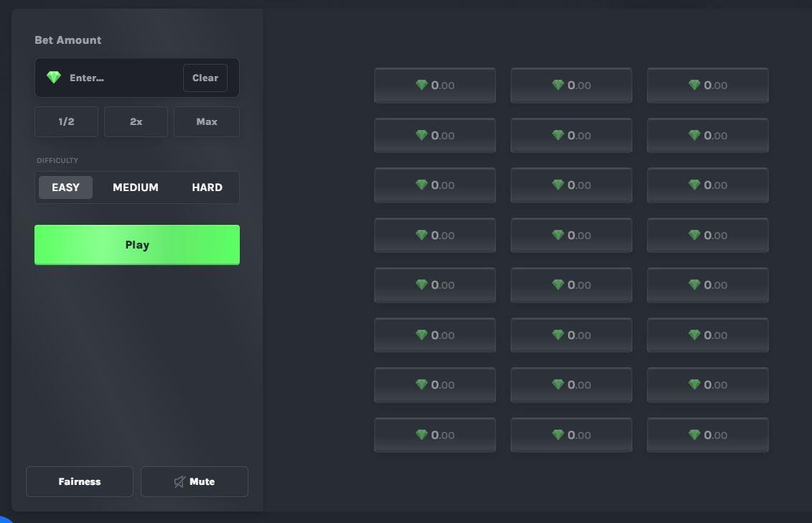Click gem icon in top-left tower tile
This screenshot has height=523, width=812.
click(421, 85)
